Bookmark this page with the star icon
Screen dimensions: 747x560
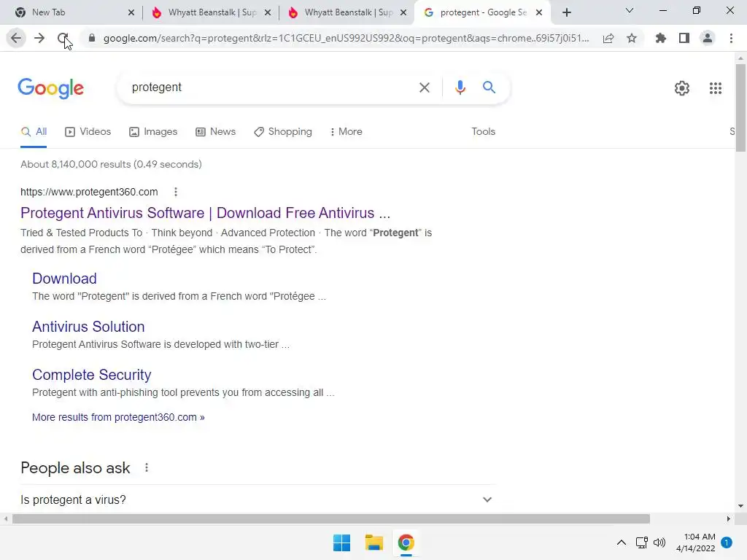pyautogui.click(x=632, y=38)
